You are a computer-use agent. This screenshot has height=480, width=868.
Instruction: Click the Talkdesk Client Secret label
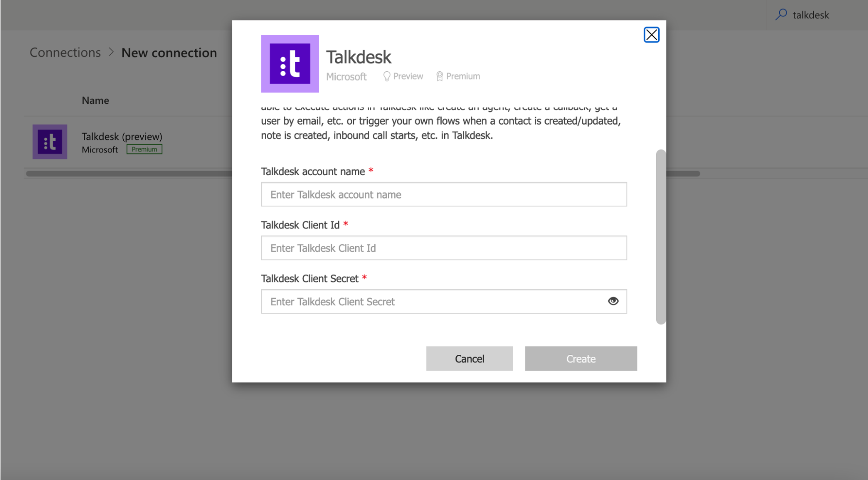tap(310, 278)
